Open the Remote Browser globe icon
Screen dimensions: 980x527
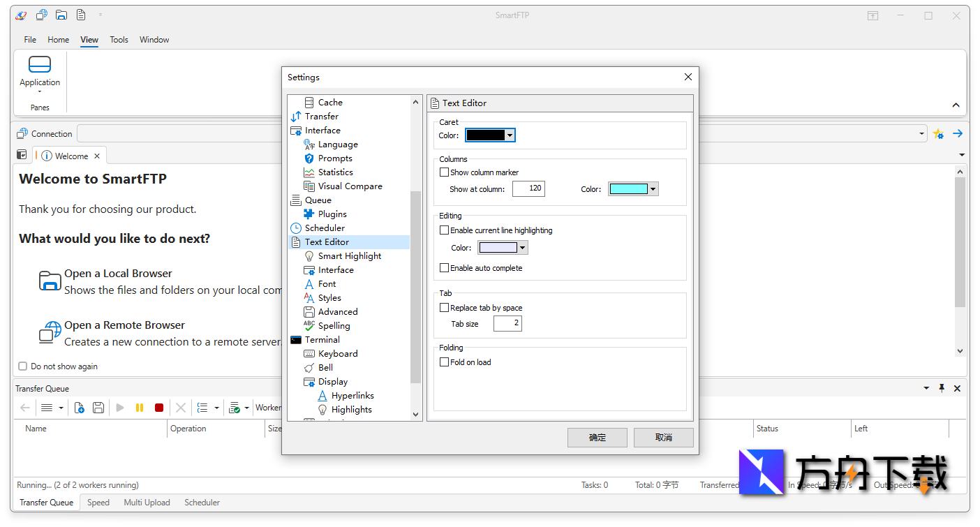pyautogui.click(x=50, y=333)
